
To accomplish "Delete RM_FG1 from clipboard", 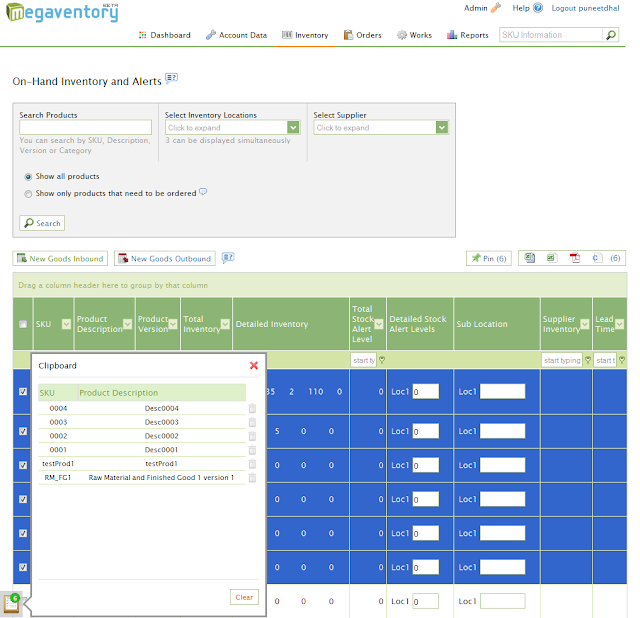I will pyautogui.click(x=252, y=478).
